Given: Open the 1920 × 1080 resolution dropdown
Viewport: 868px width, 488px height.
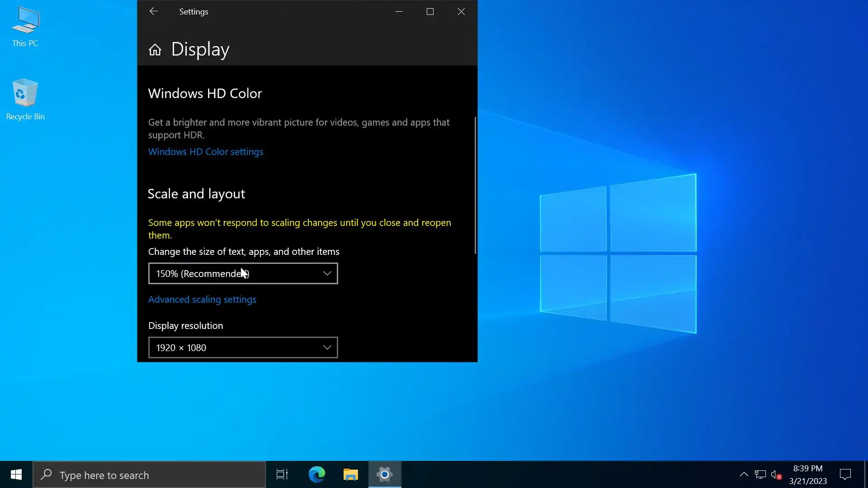Looking at the screenshot, I should 243,347.
